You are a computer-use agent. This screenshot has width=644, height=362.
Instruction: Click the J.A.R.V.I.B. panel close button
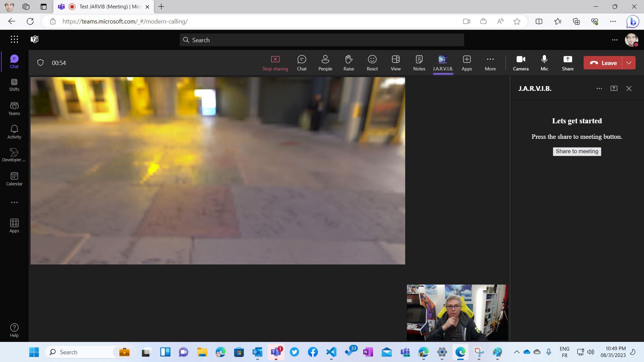pyautogui.click(x=629, y=88)
